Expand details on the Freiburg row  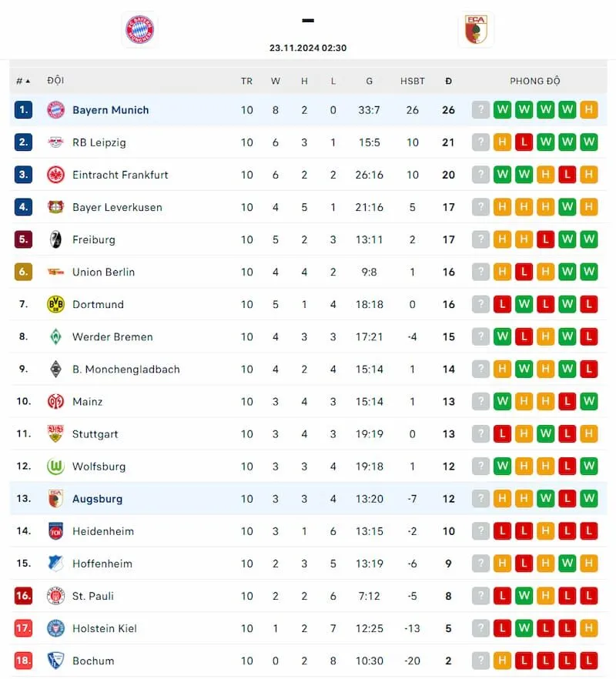click(94, 239)
